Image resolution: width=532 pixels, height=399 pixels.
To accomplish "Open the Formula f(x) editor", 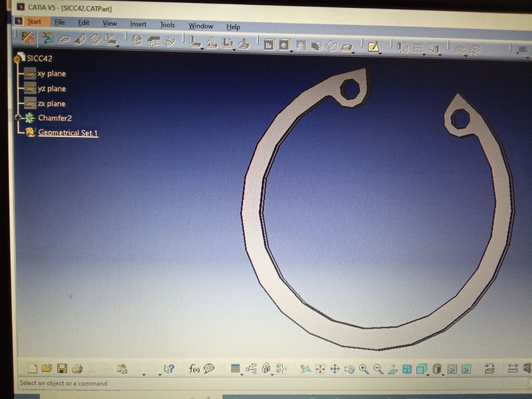I will [x=194, y=369].
